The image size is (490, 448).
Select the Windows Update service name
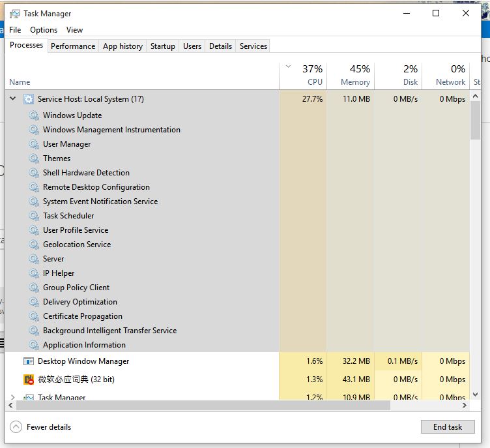click(x=72, y=115)
